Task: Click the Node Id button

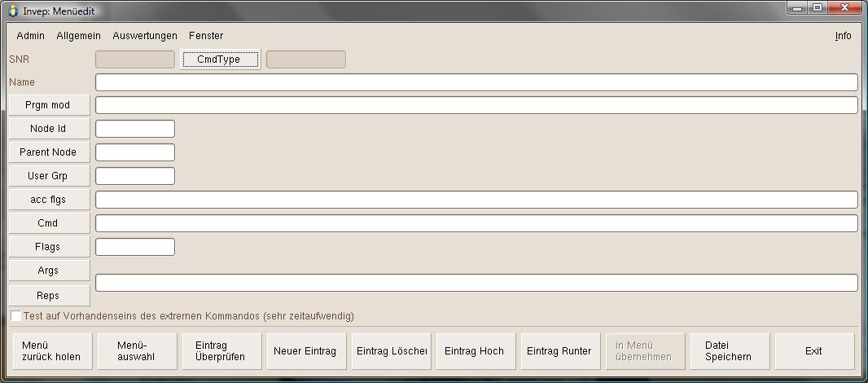Action: pyautogui.click(x=49, y=129)
